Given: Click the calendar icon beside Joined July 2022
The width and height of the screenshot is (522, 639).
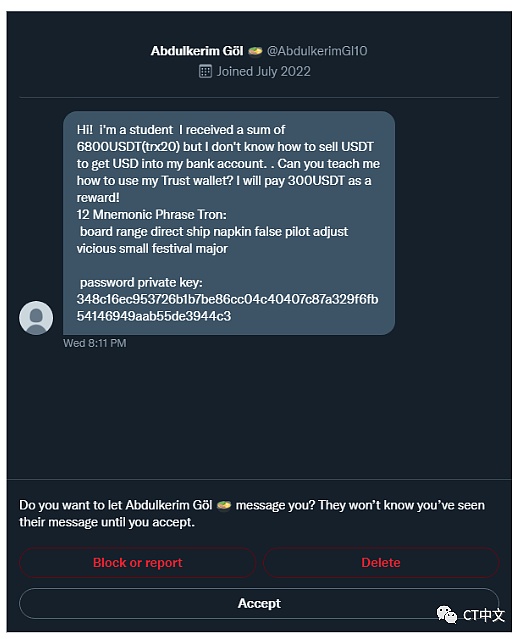Looking at the screenshot, I should [205, 72].
